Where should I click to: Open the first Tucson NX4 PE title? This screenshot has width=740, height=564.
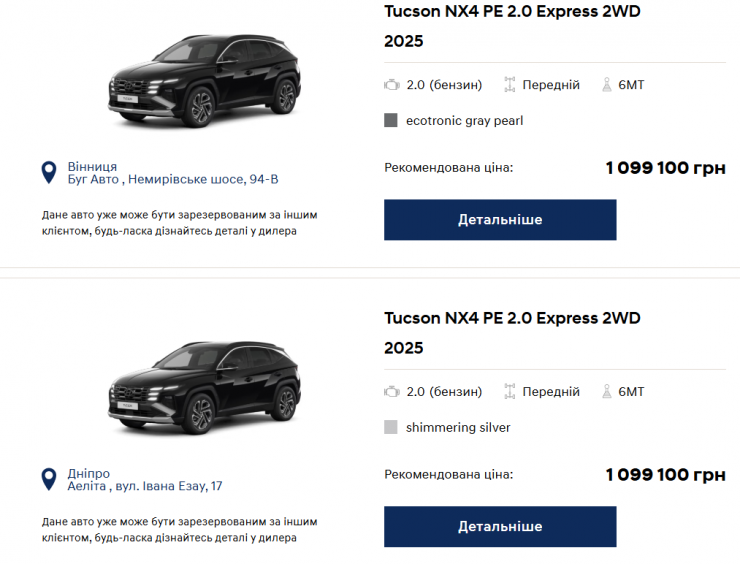[x=512, y=12]
